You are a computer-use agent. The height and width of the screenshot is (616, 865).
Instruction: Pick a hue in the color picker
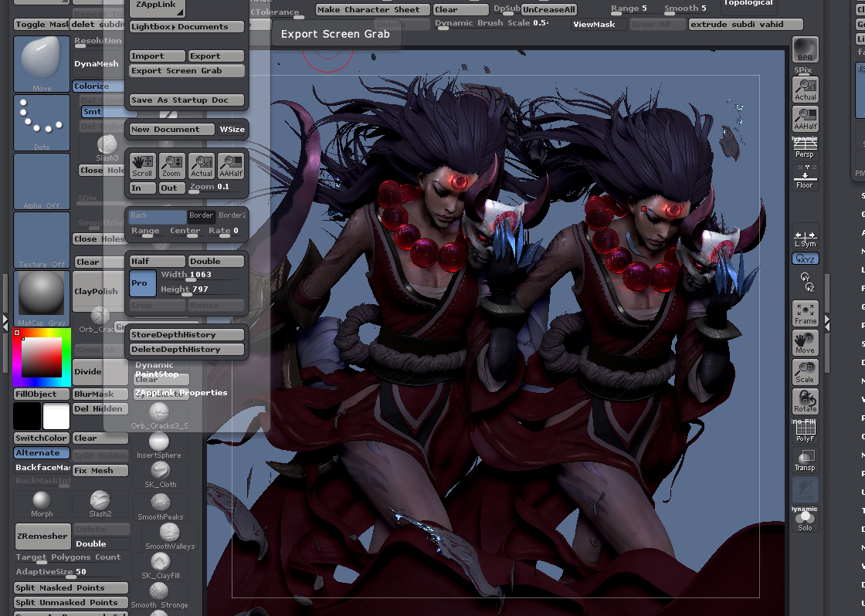coord(42,357)
